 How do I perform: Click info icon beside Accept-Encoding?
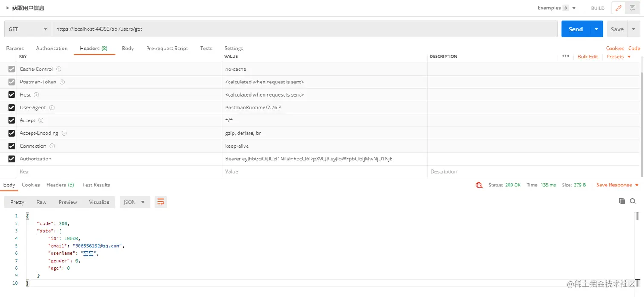pyautogui.click(x=64, y=133)
